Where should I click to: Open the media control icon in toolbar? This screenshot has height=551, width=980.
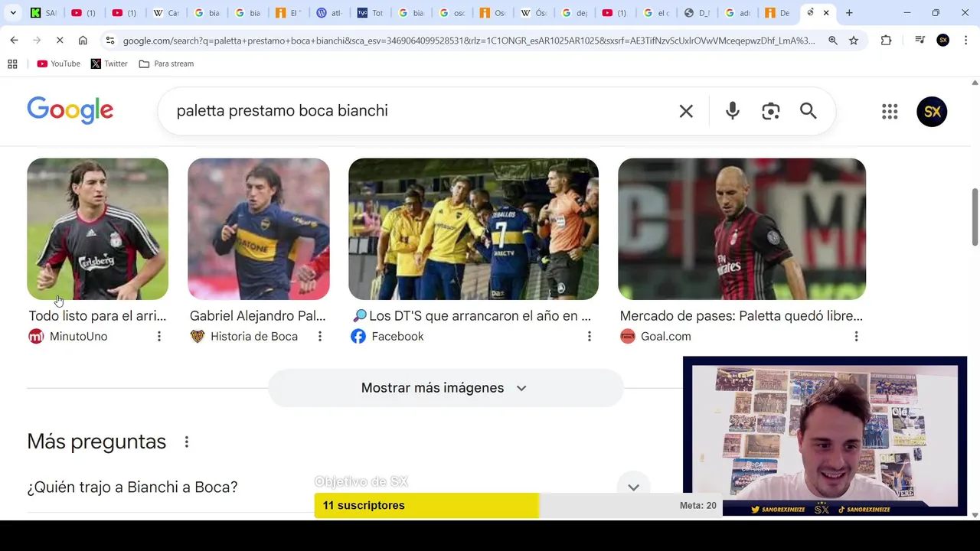pyautogui.click(x=920, y=41)
